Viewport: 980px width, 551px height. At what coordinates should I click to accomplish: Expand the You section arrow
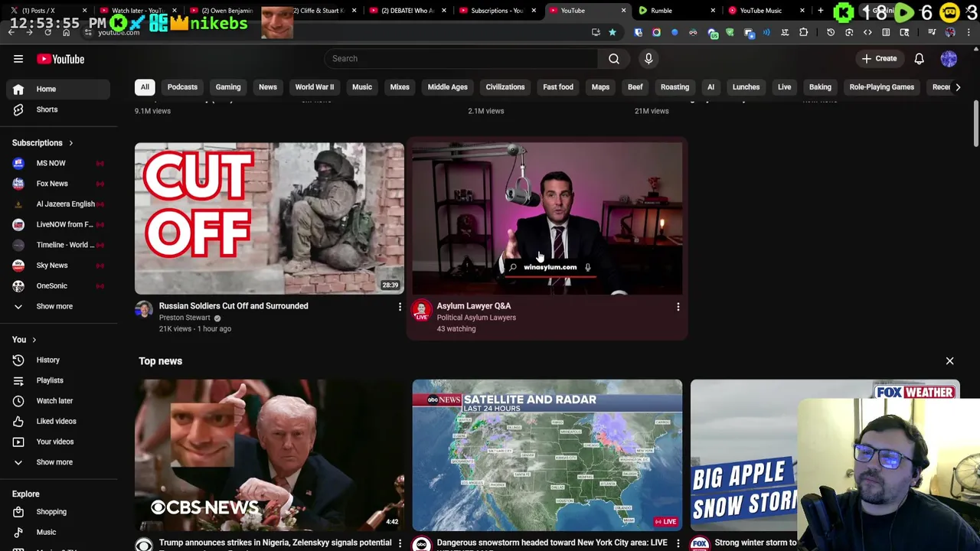click(x=34, y=340)
